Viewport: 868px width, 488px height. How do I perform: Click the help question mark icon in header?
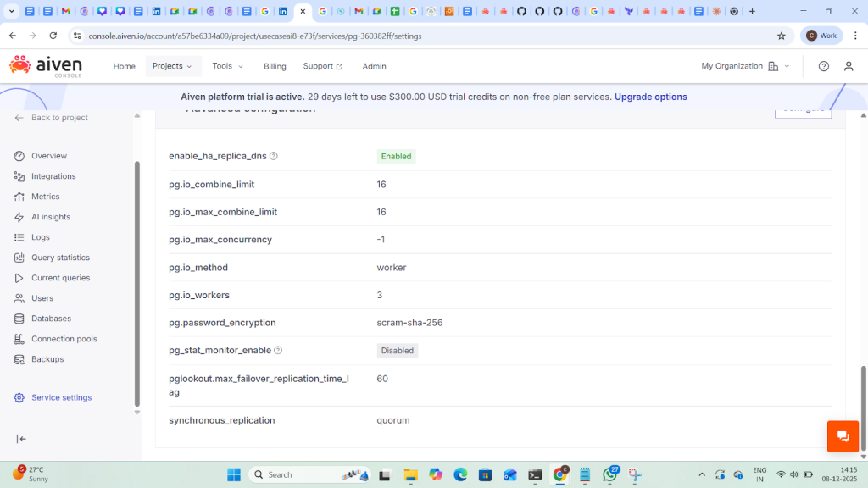[823, 66]
